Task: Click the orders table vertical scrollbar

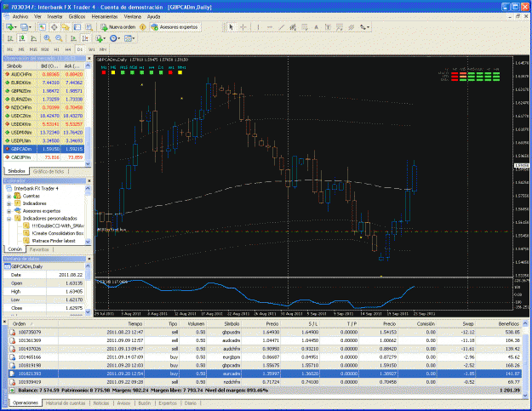Action: [525, 359]
